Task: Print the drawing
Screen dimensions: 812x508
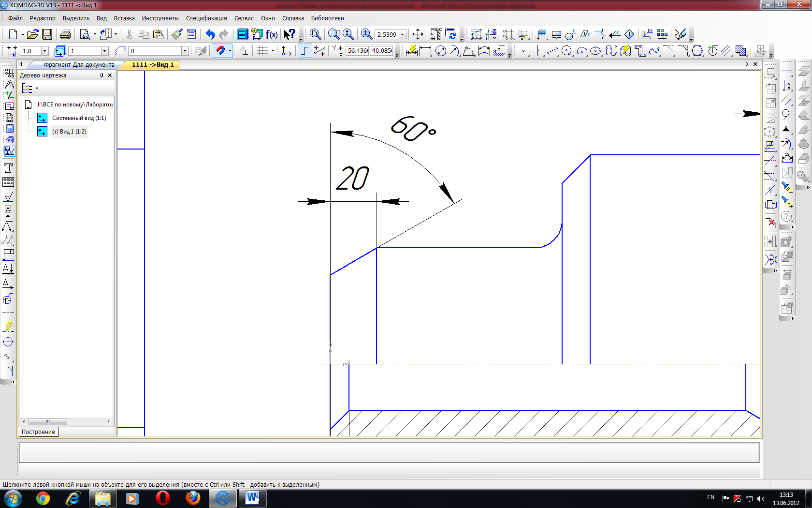Action: (x=65, y=34)
